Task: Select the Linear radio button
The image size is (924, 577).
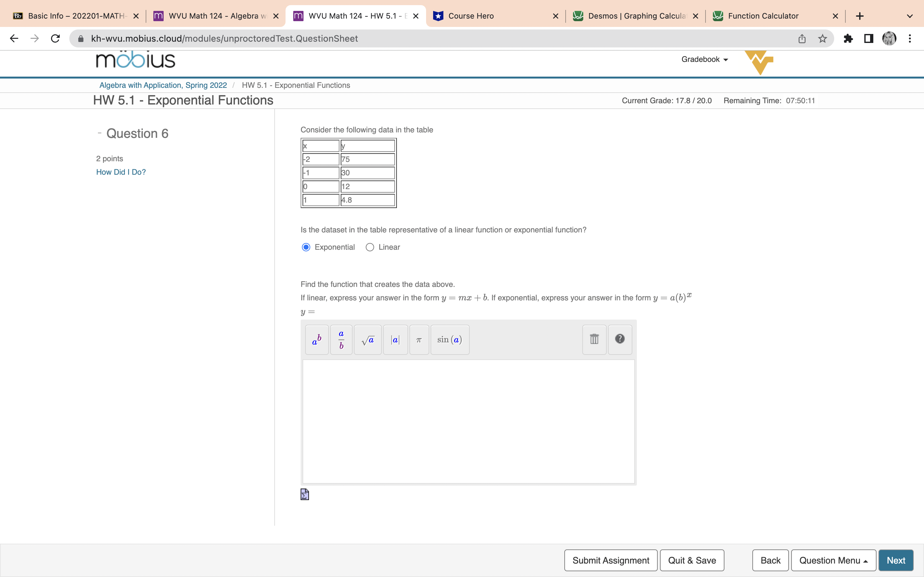Action: 369,247
